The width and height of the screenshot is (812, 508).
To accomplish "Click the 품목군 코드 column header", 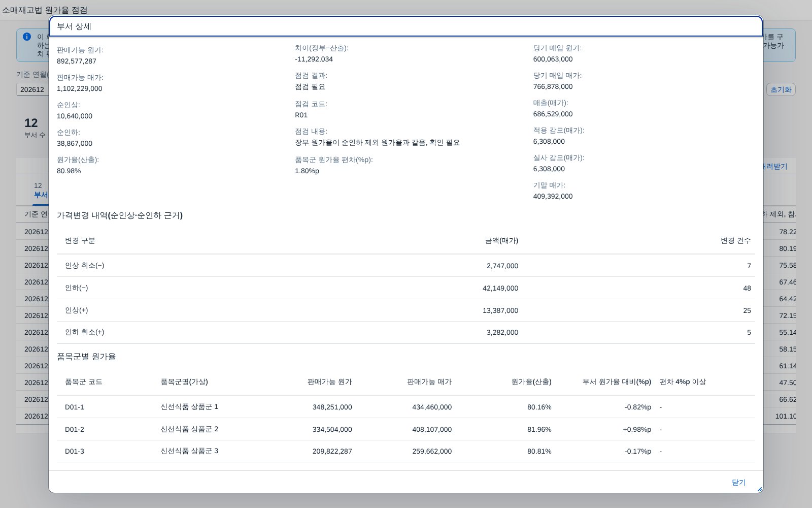I will click(x=84, y=382).
